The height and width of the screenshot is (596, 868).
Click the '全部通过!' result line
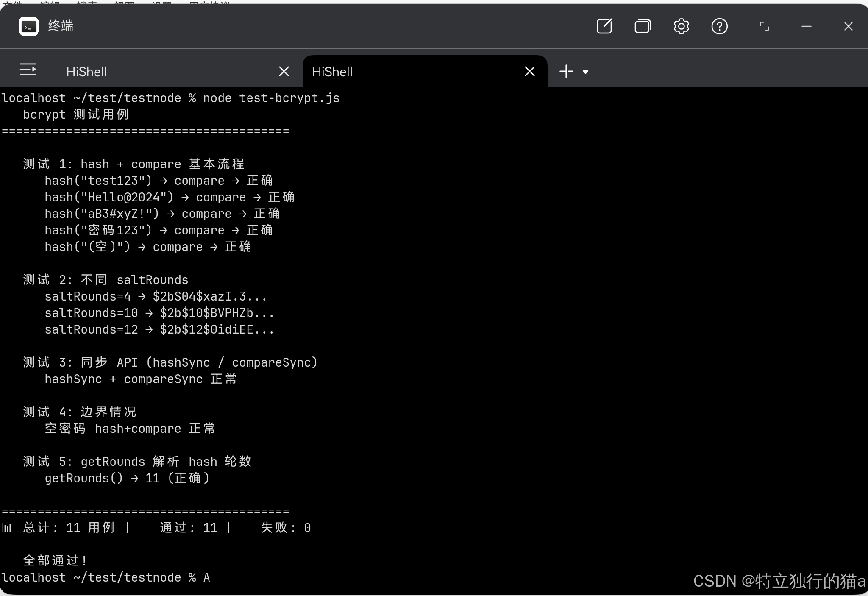(55, 561)
